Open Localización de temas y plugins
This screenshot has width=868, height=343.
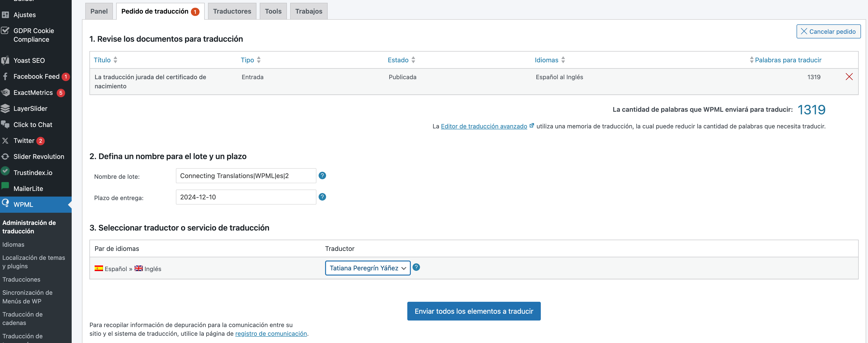[34, 262]
